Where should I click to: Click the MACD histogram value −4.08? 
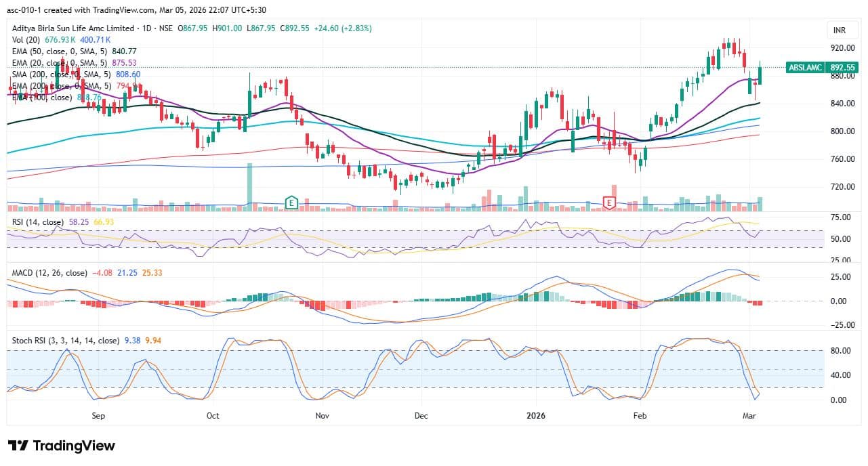point(102,273)
